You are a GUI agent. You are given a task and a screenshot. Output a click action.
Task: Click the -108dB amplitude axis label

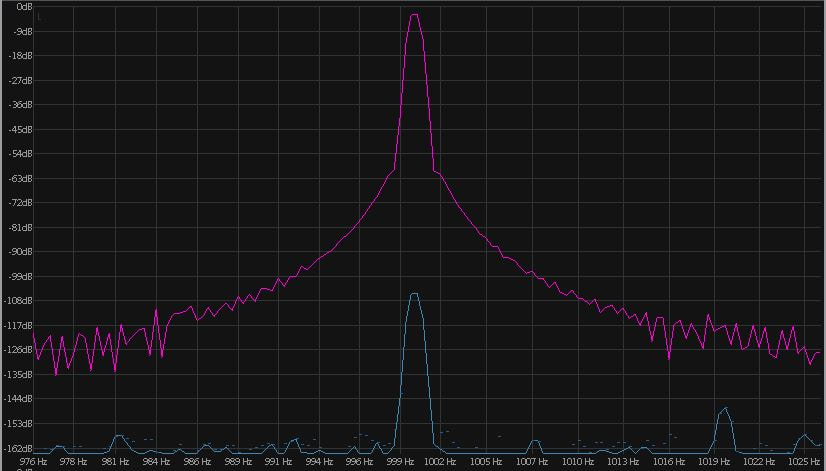19,301
